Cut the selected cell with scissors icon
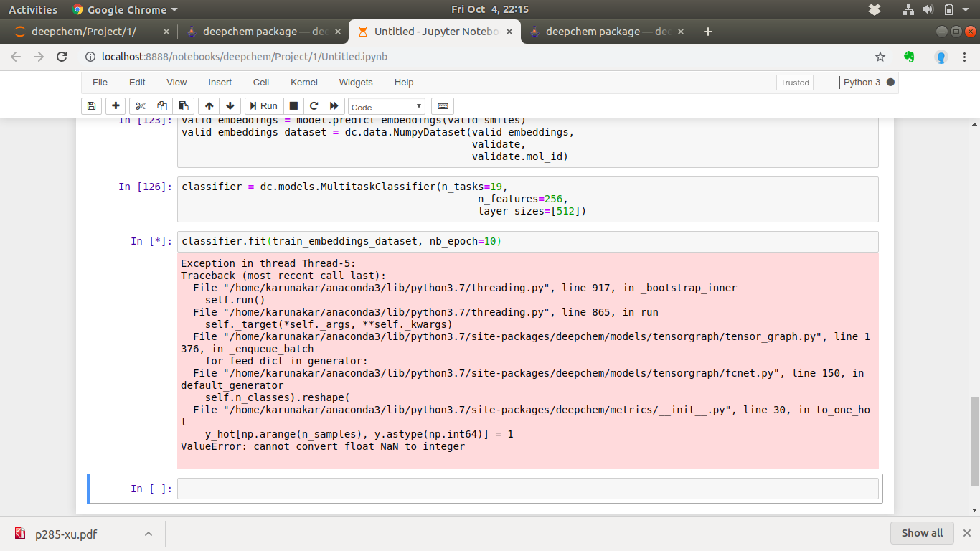The height and width of the screenshot is (551, 980). 140,105
